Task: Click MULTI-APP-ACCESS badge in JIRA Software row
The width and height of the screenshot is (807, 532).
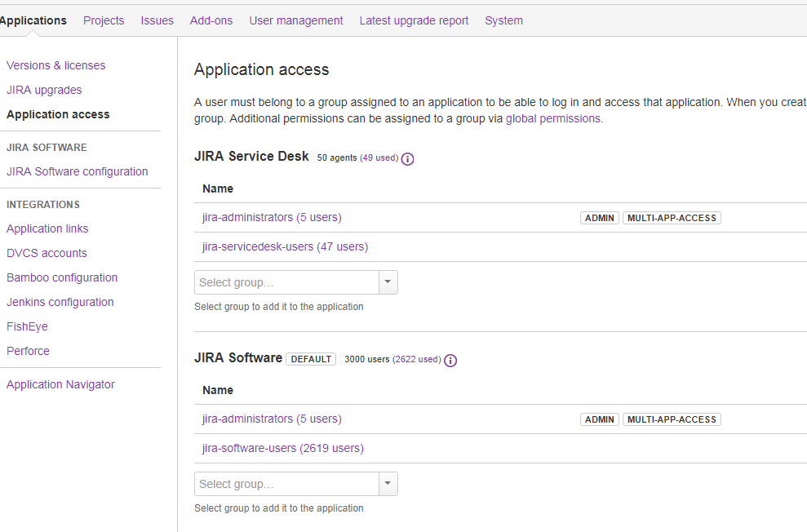Action: [672, 419]
